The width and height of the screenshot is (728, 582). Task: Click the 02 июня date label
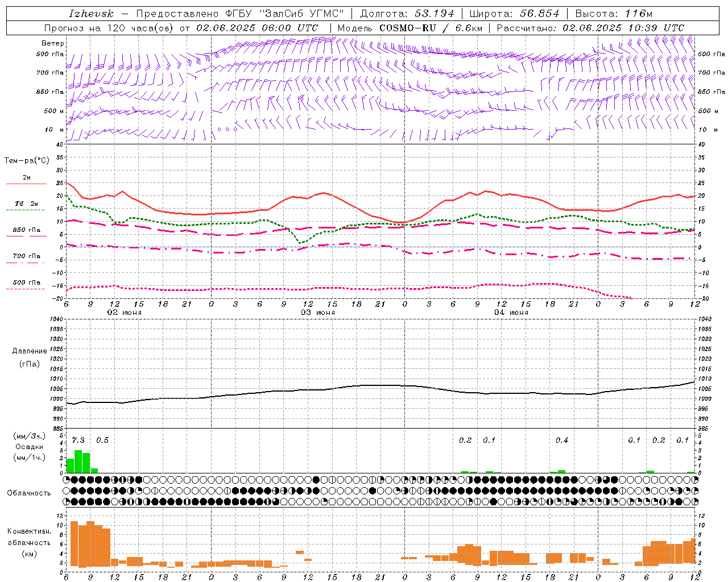point(125,313)
